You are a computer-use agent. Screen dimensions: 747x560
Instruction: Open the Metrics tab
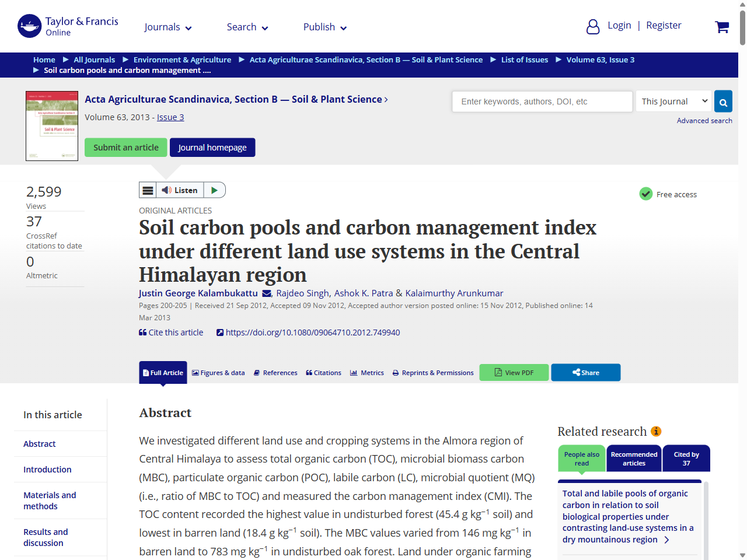[367, 373]
